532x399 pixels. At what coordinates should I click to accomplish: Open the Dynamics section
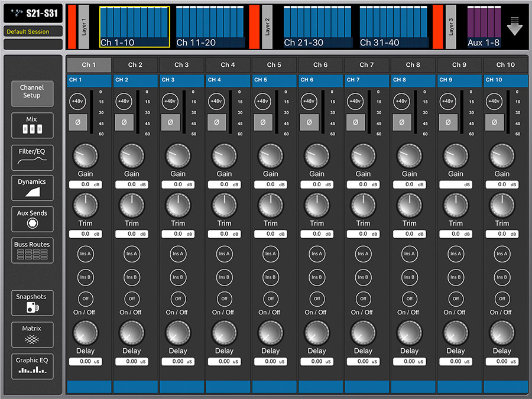(33, 188)
